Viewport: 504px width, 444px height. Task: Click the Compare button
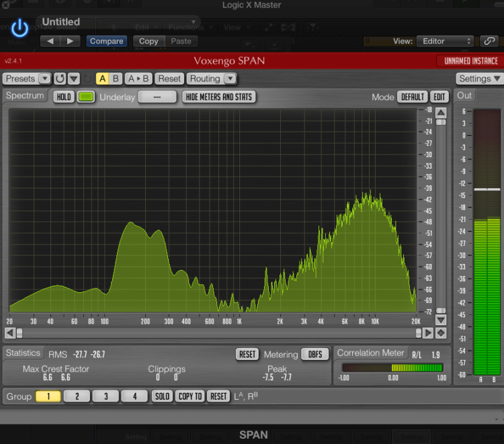[106, 41]
